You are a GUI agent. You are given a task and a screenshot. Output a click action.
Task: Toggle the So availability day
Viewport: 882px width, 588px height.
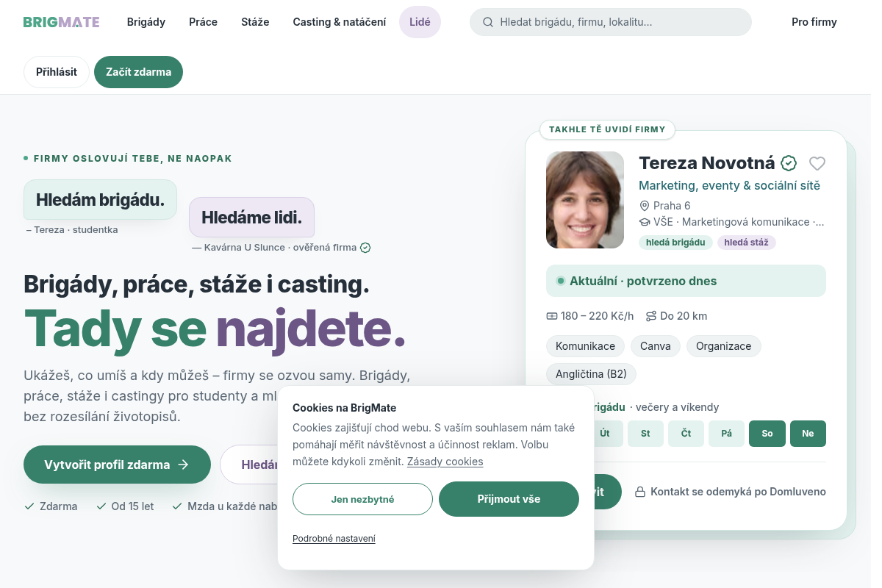767,434
